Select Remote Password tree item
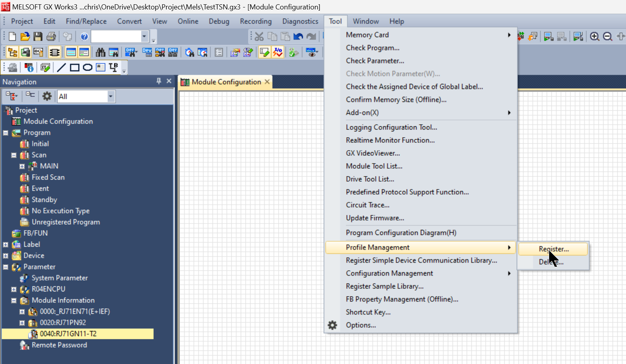The width and height of the screenshot is (626, 364). coord(59,345)
